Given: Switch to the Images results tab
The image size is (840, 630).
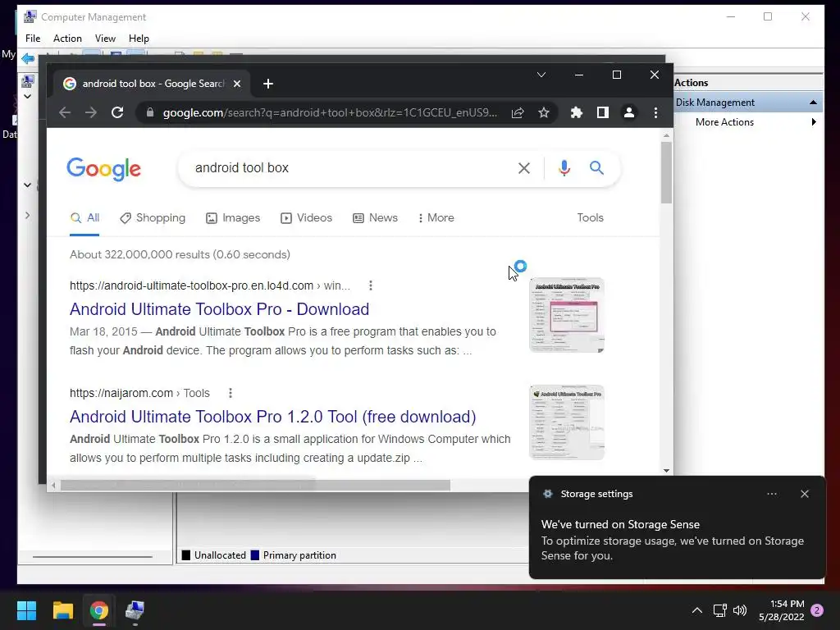Looking at the screenshot, I should click(x=233, y=218).
